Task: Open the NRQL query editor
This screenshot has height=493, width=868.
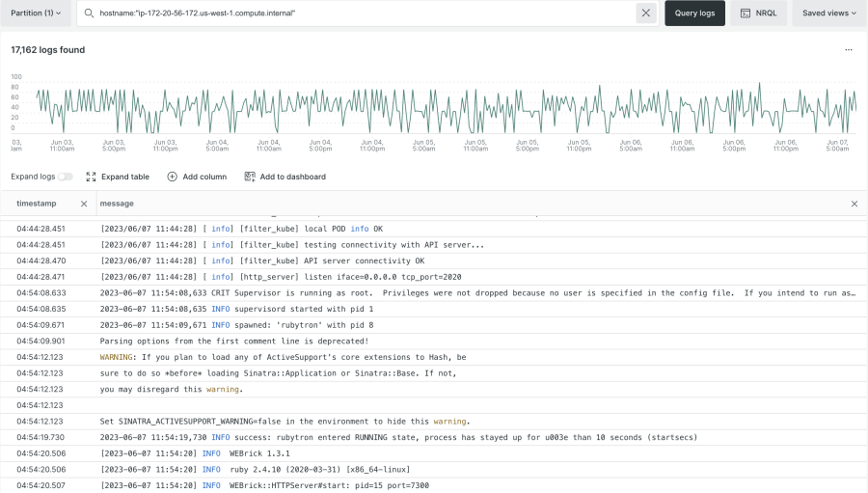Action: [759, 14]
